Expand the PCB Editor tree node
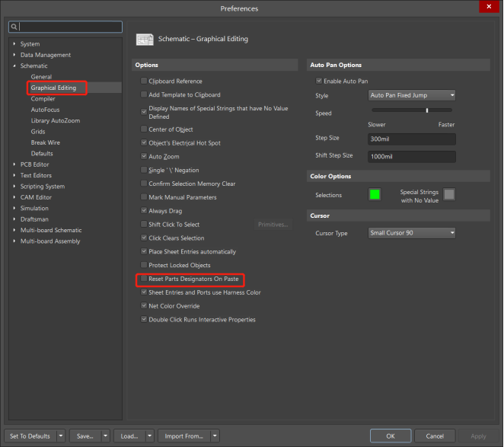This screenshot has width=504, height=447. 14,164
